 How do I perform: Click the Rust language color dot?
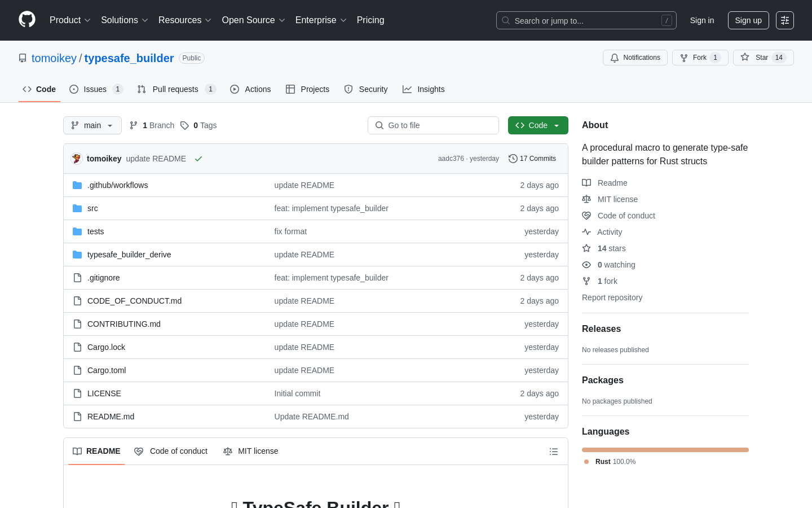tap(586, 462)
